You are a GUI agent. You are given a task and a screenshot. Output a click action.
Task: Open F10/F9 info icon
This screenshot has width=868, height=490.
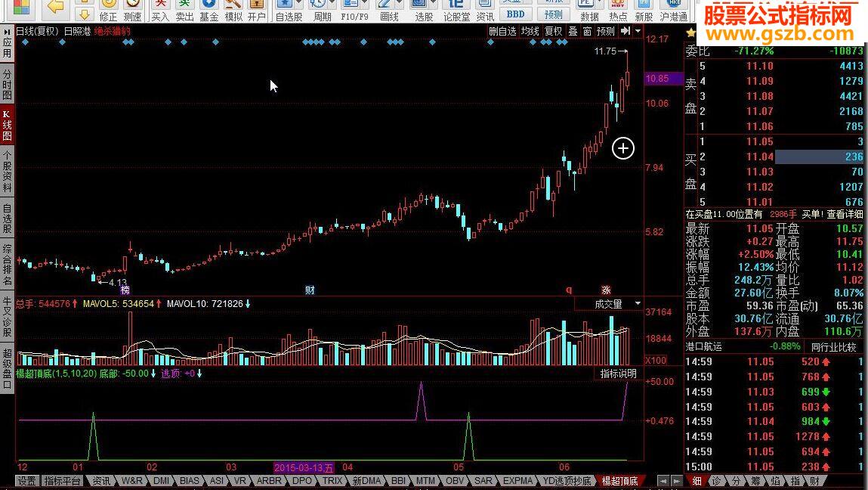click(354, 11)
